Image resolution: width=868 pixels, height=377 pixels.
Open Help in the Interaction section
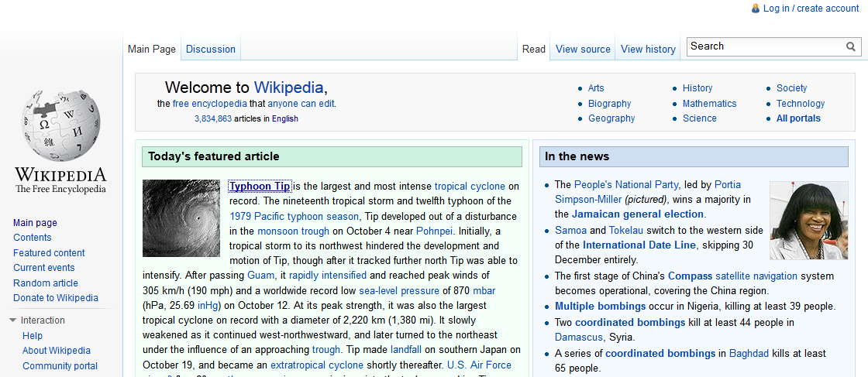point(32,335)
